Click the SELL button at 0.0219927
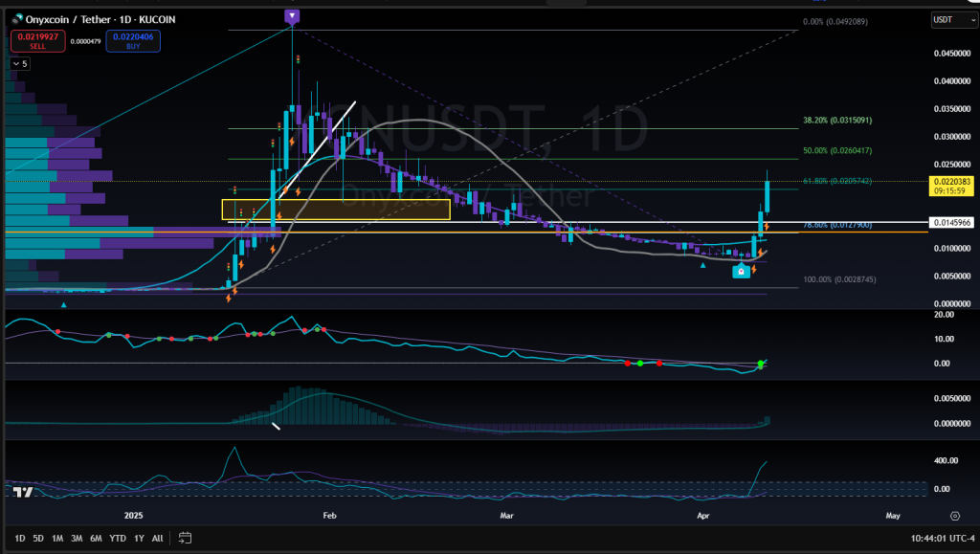The width and height of the screenshot is (980, 554). point(37,40)
